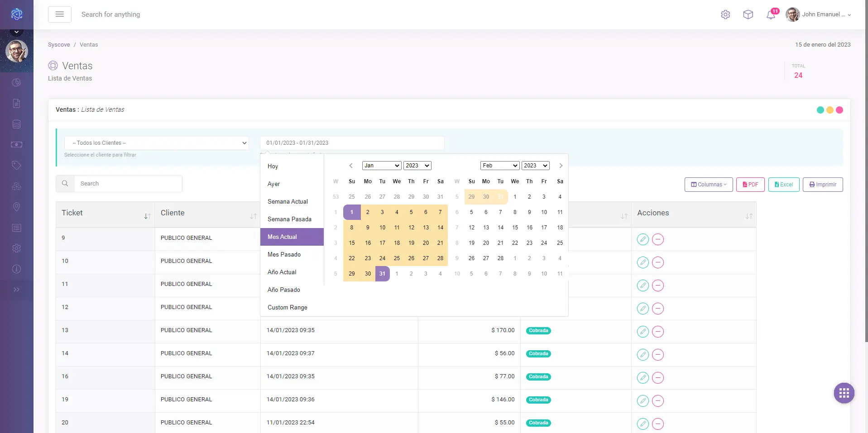This screenshot has width=868, height=433.
Task: Export the list with PDF button
Action: tap(750, 185)
